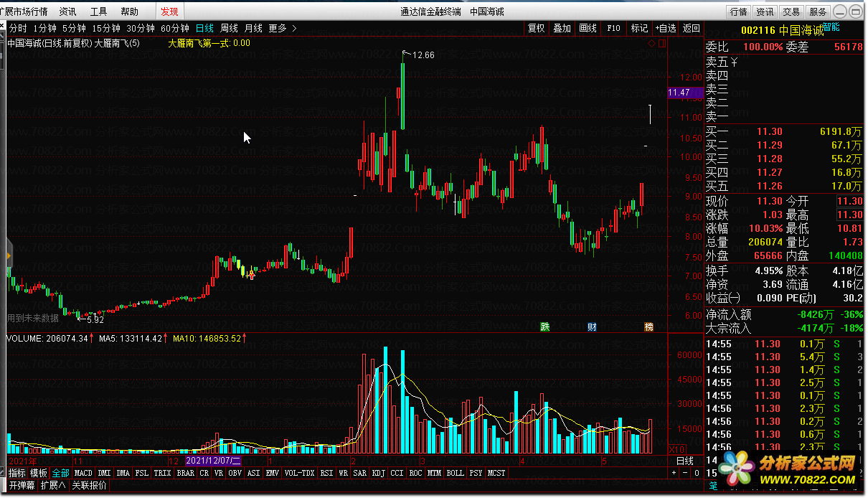The height and width of the screenshot is (498, 868).
Task: Select the 5分钟 period
Action: 74,28
